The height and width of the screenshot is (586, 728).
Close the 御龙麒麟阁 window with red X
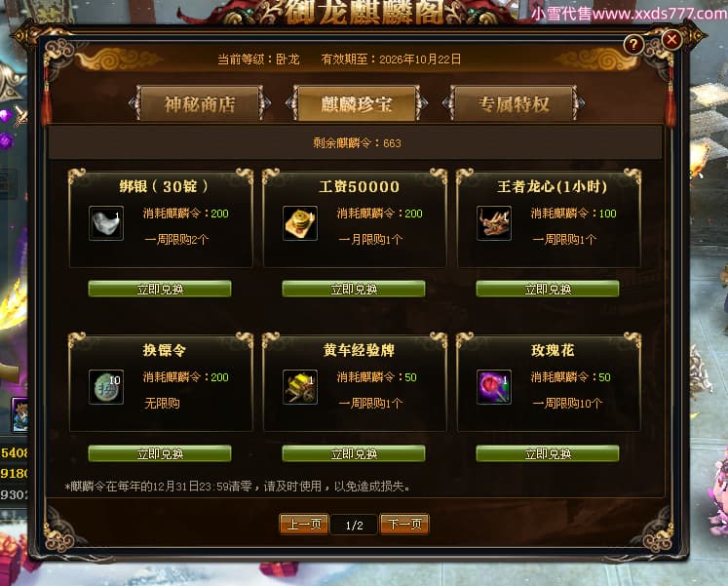671,39
